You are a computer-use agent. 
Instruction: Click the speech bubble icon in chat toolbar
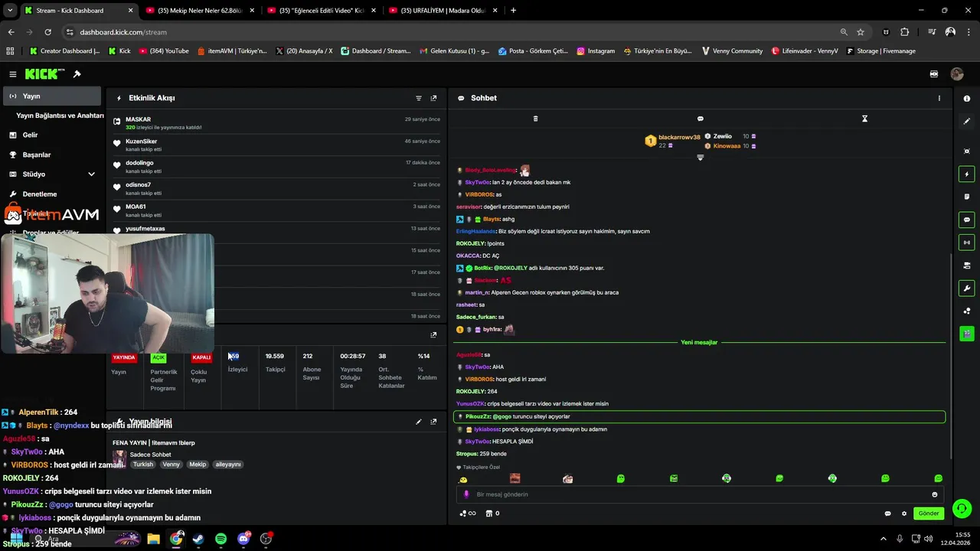(700, 119)
